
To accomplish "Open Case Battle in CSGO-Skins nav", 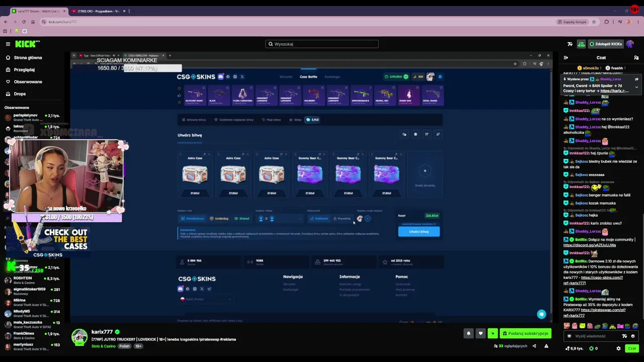I will point(308,77).
